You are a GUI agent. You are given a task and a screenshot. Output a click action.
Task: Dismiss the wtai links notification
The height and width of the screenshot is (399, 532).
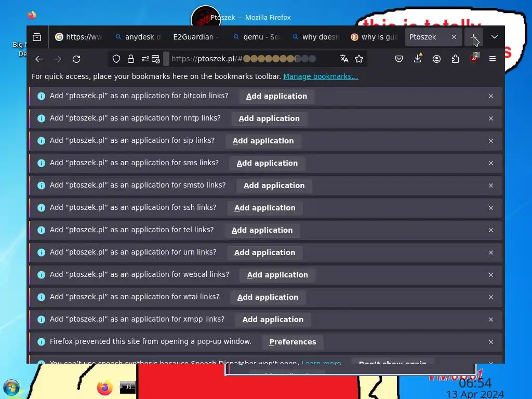pyautogui.click(x=491, y=297)
